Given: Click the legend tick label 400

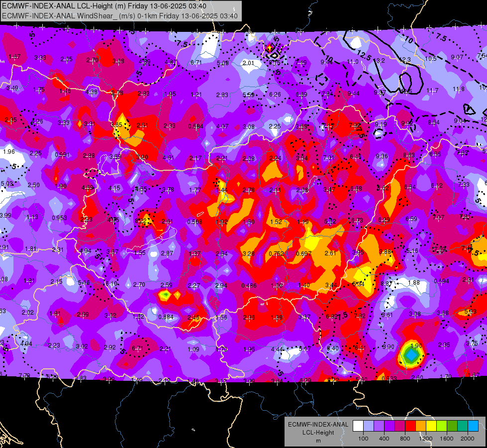Looking at the screenshot, I should point(384,439).
